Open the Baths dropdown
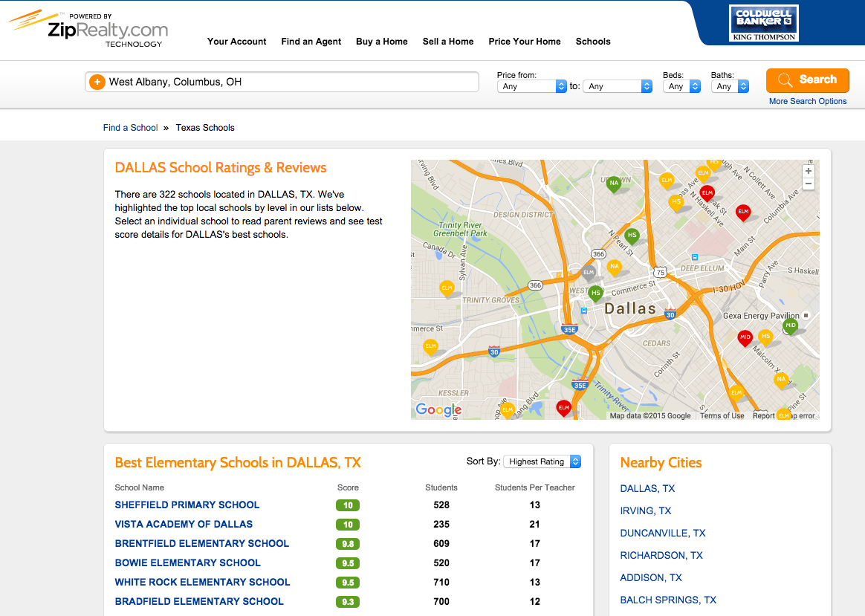The image size is (865, 616). tap(730, 87)
